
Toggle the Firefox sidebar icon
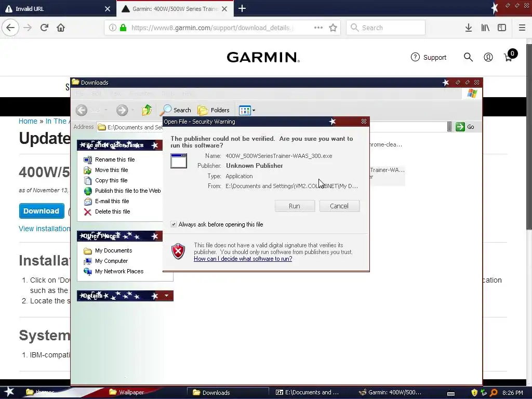tap(502, 28)
